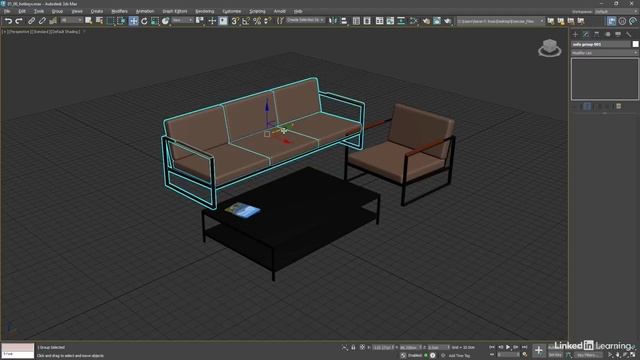Toggle the Angle Snap button
640x360 pixels.
tap(246, 21)
